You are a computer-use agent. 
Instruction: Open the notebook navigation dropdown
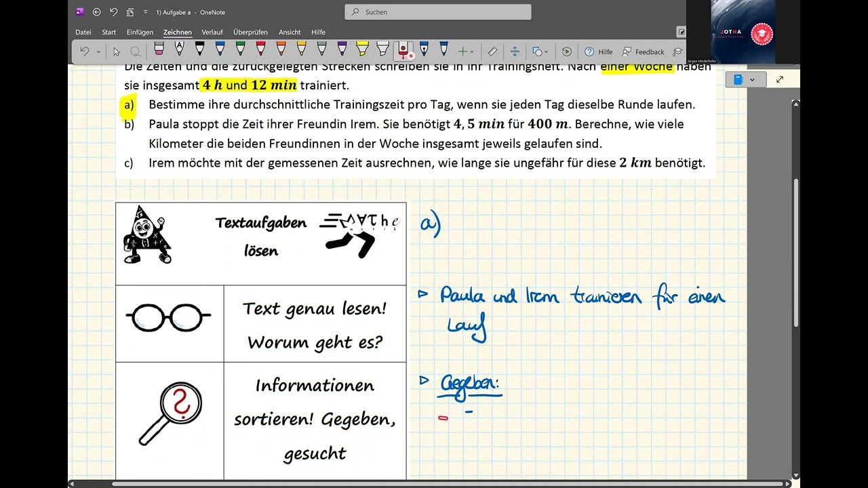[x=745, y=79]
